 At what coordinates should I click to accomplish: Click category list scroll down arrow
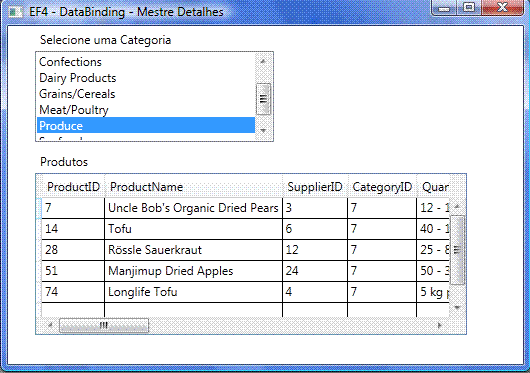263,131
